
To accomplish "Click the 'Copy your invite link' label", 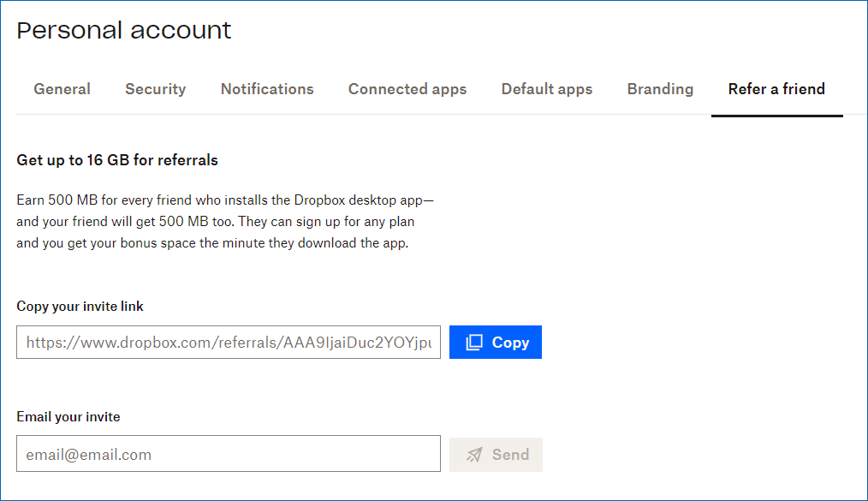I will pyautogui.click(x=80, y=306).
